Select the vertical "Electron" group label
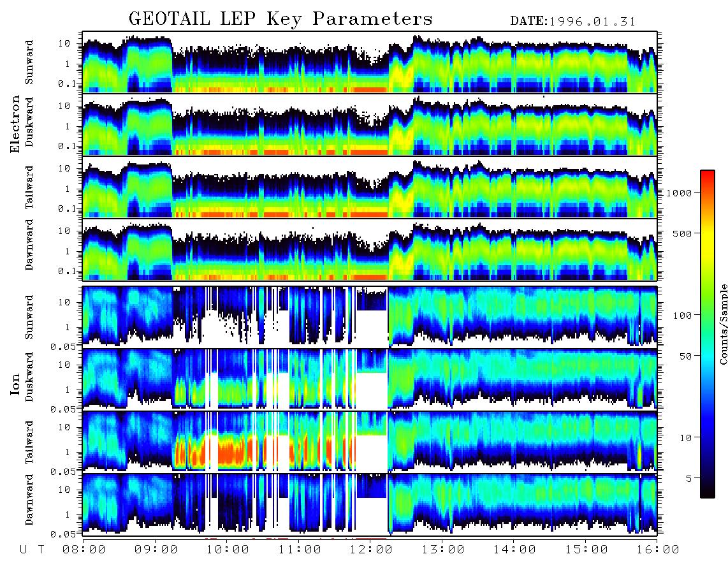The width and height of the screenshot is (728, 561). click(15, 124)
